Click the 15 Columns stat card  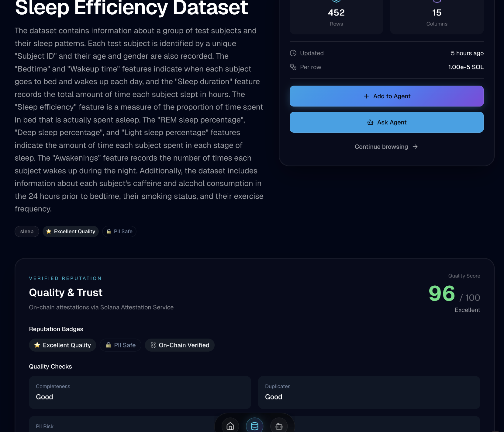point(437,17)
